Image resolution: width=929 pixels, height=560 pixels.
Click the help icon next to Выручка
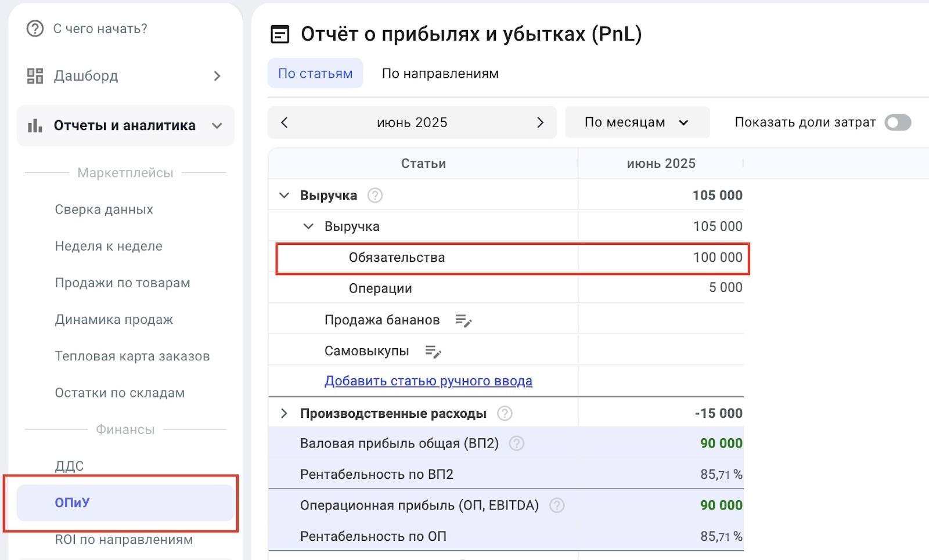click(375, 196)
